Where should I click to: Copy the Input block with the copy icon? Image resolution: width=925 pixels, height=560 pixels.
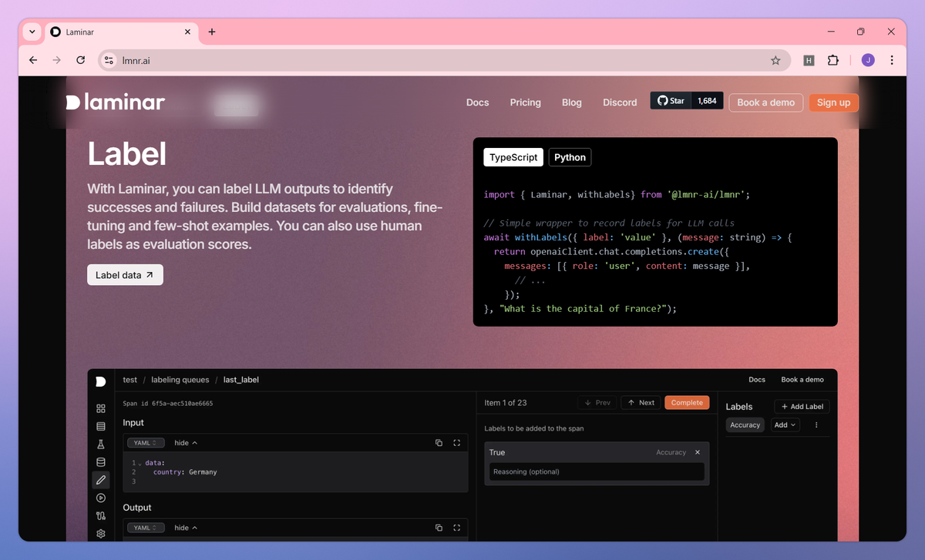tap(439, 443)
